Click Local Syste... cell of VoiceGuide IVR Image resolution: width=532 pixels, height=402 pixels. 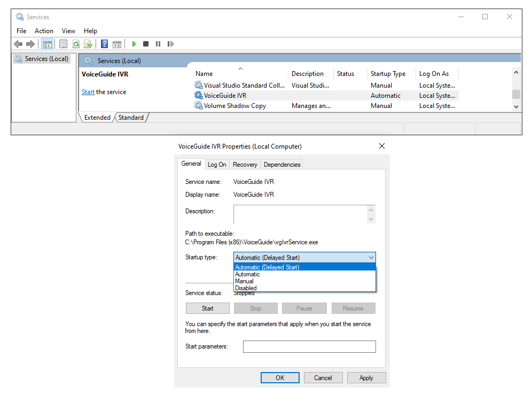(x=437, y=95)
